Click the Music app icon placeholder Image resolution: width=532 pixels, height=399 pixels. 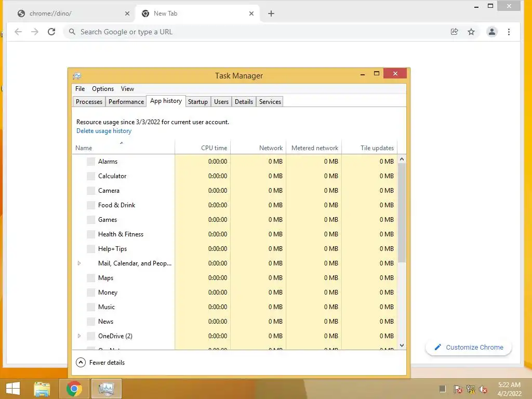coord(90,307)
